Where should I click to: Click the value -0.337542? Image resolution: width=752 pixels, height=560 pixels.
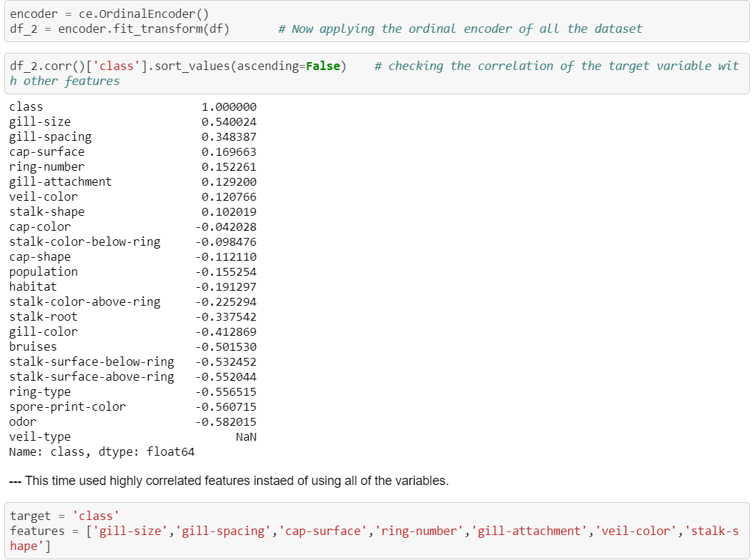(225, 316)
